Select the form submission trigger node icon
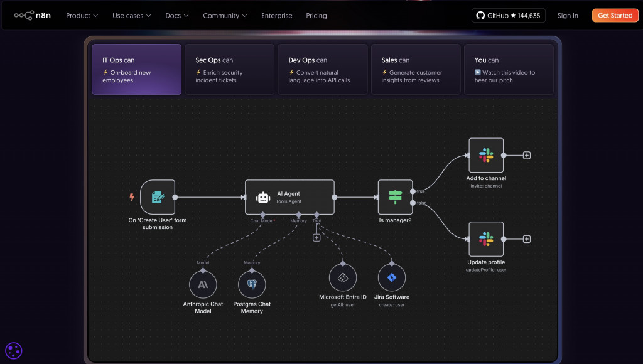 point(158,197)
